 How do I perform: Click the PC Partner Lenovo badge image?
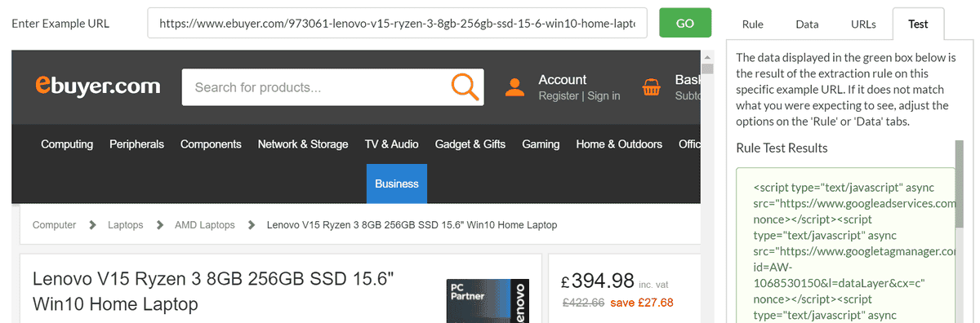[x=485, y=301]
